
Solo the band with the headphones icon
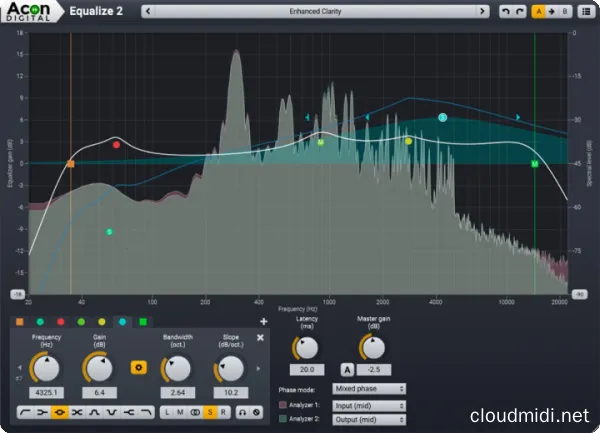(x=242, y=412)
